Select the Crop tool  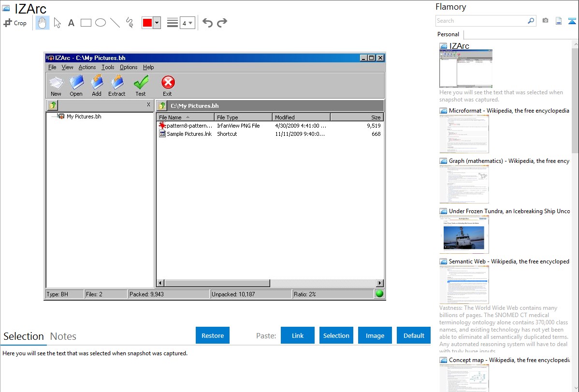click(x=15, y=23)
